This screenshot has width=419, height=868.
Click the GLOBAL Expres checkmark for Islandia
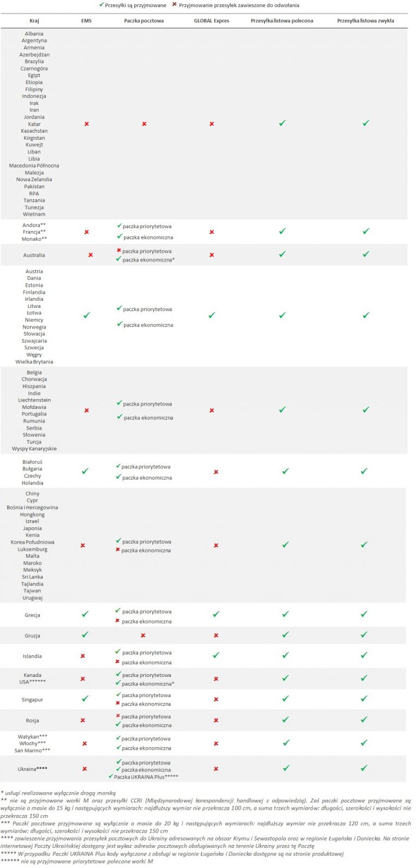click(x=216, y=655)
